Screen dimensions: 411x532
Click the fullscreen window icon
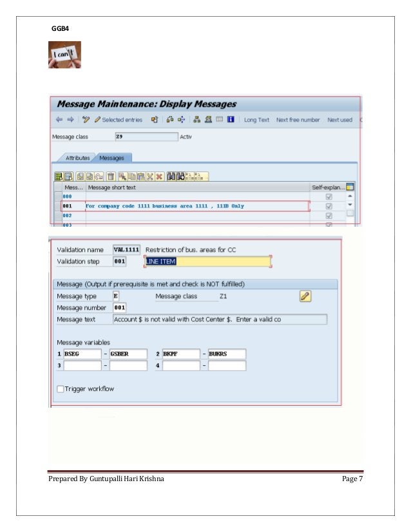click(x=220, y=119)
